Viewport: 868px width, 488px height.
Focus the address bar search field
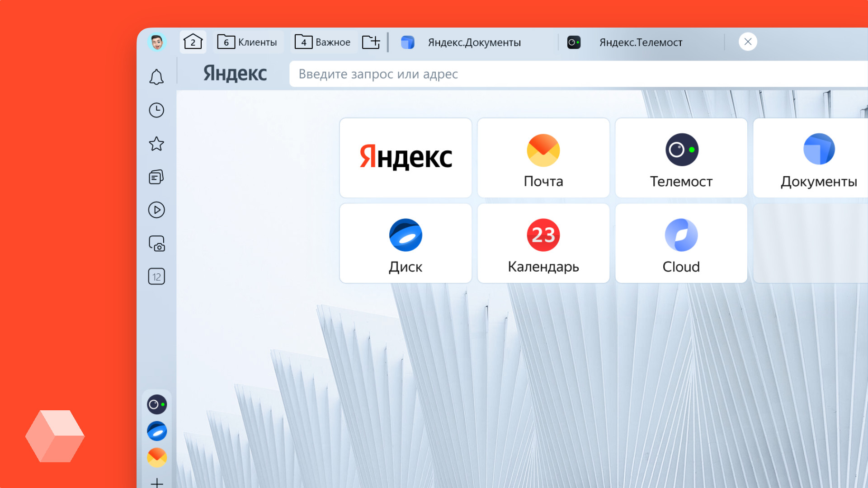pyautogui.click(x=579, y=74)
